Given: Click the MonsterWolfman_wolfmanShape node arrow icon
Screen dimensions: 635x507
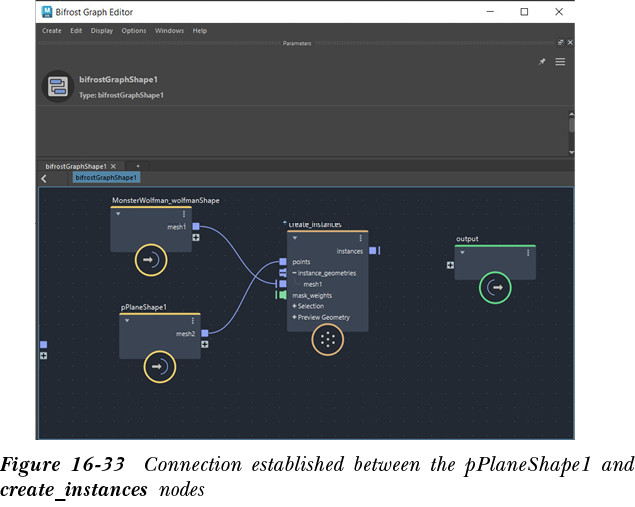Looking at the screenshot, I should (151, 261).
